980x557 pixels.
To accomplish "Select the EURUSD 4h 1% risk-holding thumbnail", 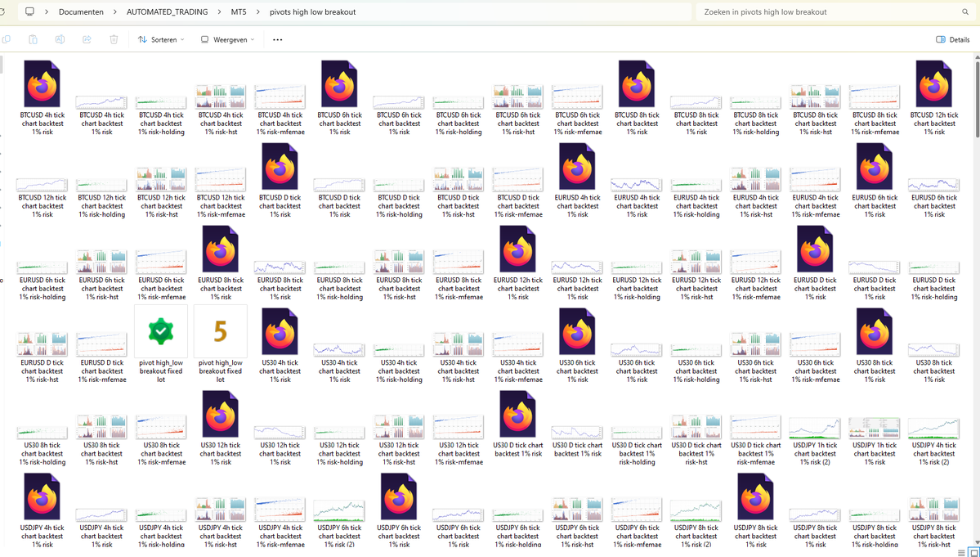I will [x=696, y=184].
